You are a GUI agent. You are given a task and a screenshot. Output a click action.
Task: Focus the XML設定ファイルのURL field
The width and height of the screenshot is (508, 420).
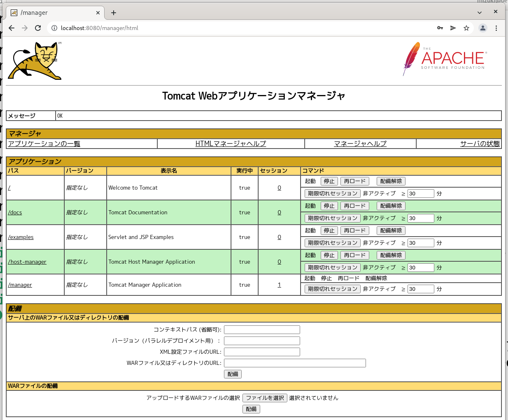[262, 352]
